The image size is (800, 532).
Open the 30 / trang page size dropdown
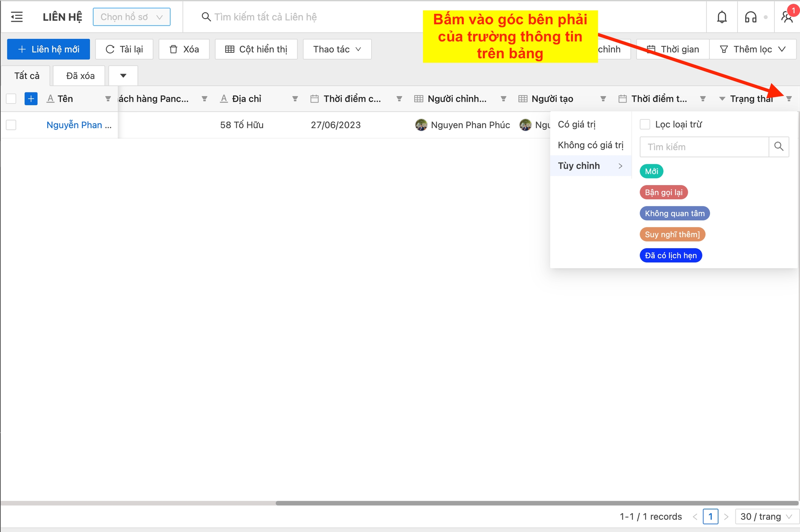pos(767,516)
